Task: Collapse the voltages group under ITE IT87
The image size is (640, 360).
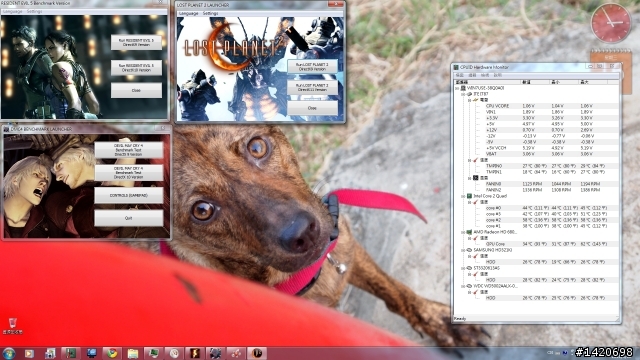Action: (x=469, y=100)
